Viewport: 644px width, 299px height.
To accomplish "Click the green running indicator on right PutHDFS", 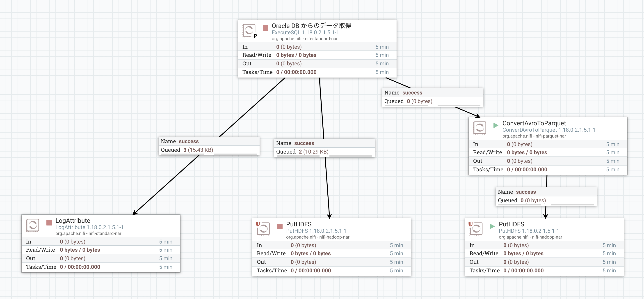I will point(492,226).
